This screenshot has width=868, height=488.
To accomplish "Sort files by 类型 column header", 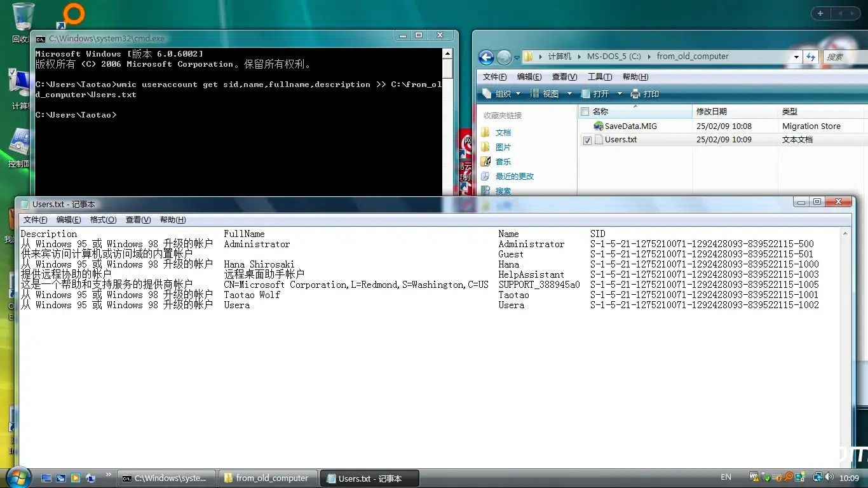I will coord(822,111).
